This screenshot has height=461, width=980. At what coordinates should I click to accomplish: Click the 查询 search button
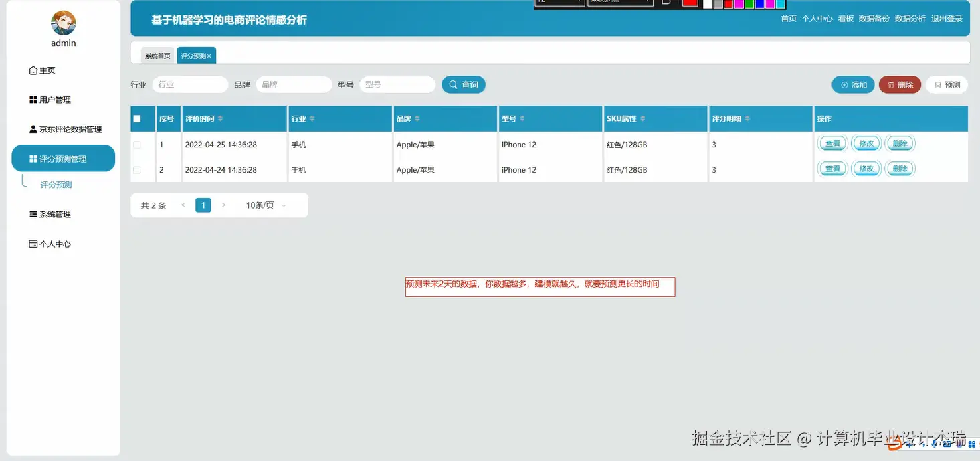(x=464, y=84)
